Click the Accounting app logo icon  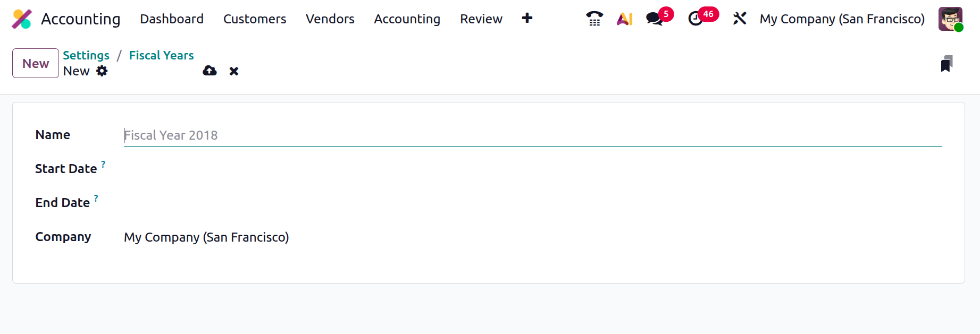click(x=22, y=19)
